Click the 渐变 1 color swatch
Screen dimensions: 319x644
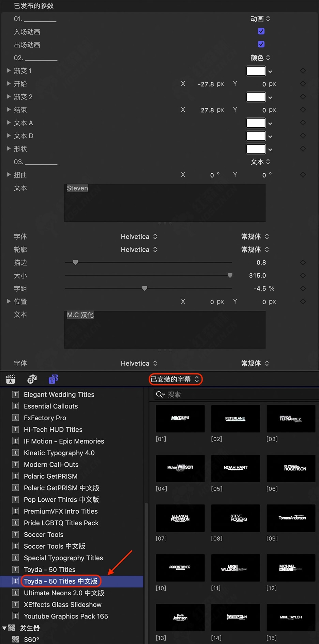coord(256,71)
